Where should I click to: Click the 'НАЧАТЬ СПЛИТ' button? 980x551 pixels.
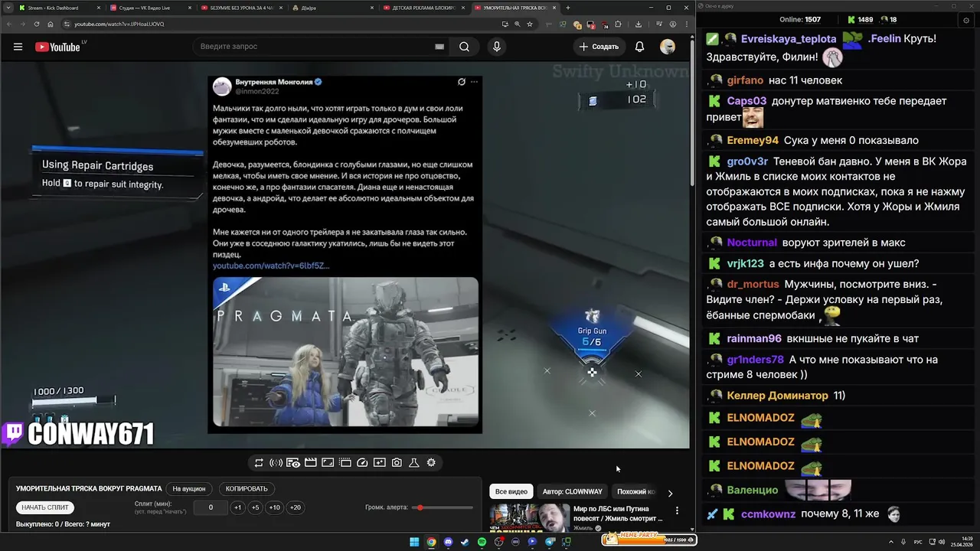tap(45, 507)
